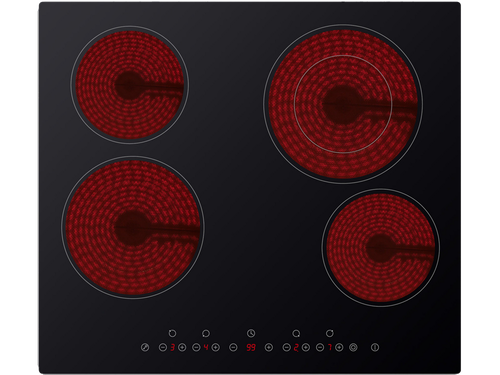Tap the dual-zone ring icon
The image size is (500, 375).
353,347
